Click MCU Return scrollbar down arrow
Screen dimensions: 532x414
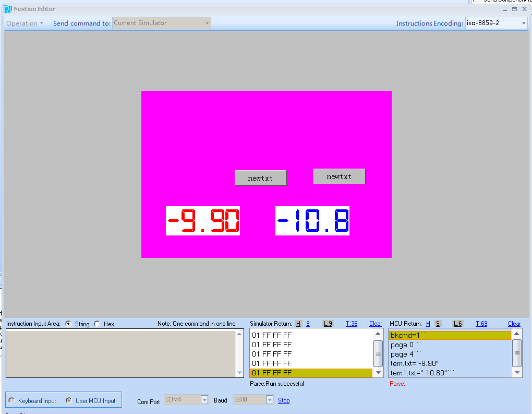(x=517, y=373)
